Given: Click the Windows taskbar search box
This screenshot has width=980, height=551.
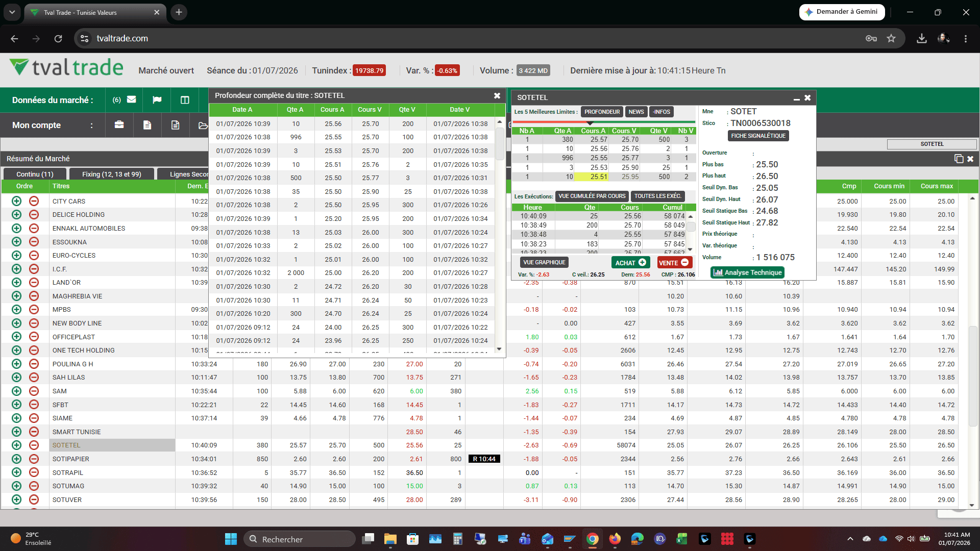Looking at the screenshot, I should point(300,539).
